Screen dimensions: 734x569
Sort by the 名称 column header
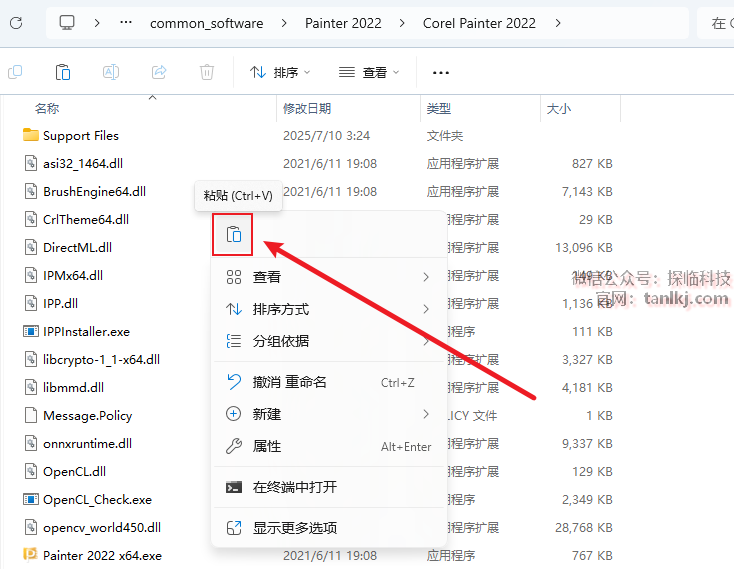pyautogui.click(x=47, y=109)
